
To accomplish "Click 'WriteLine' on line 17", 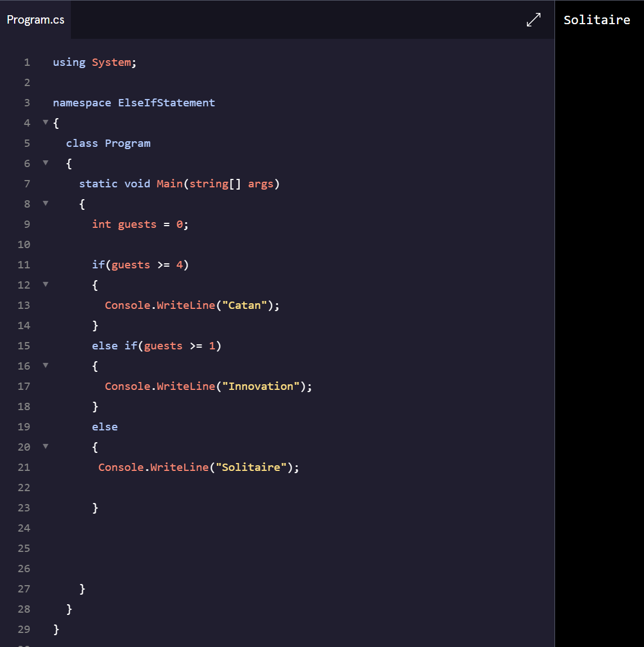I will [186, 386].
